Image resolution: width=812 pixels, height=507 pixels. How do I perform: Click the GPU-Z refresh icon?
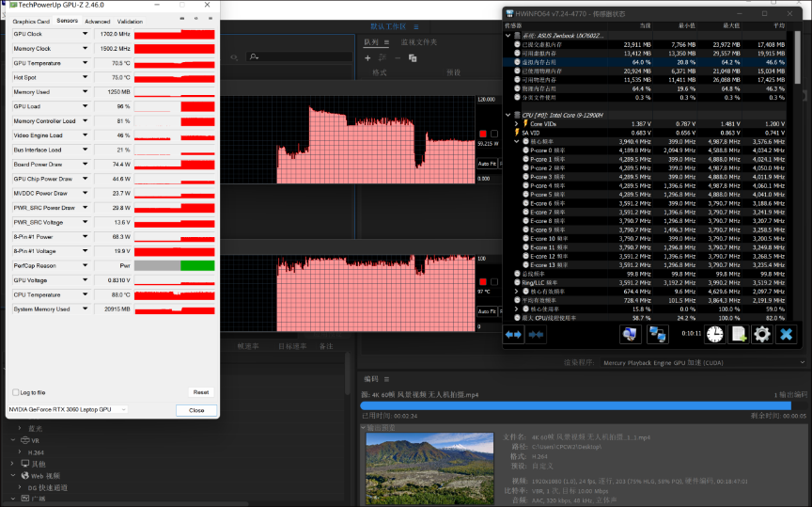pyautogui.click(x=195, y=19)
